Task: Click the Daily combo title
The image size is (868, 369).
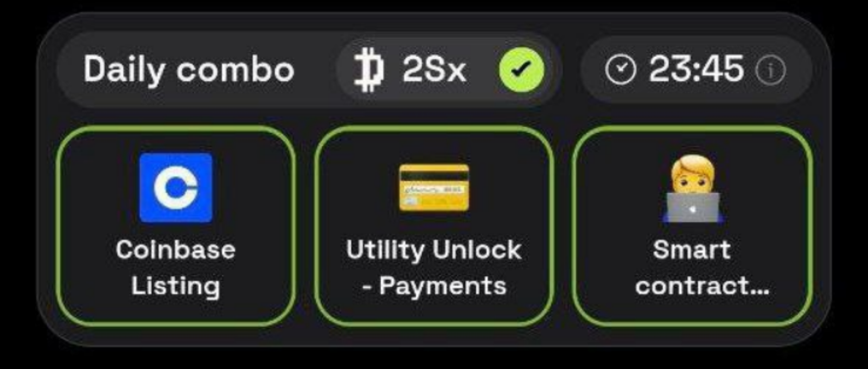Action: 189,71
